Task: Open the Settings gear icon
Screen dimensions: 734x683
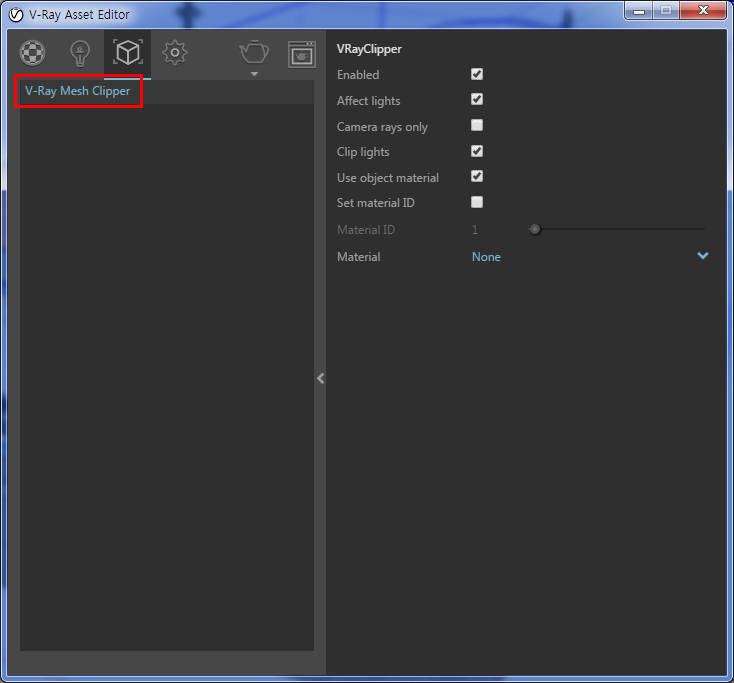Action: (175, 53)
